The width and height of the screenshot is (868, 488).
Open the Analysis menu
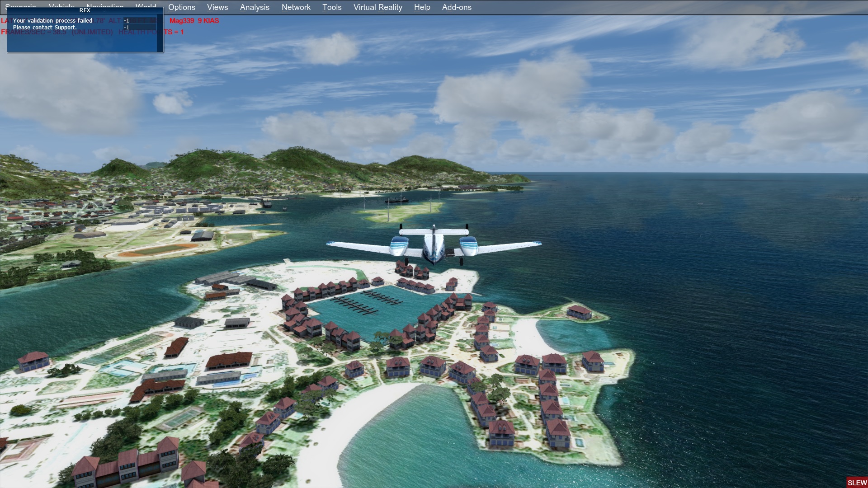click(255, 7)
